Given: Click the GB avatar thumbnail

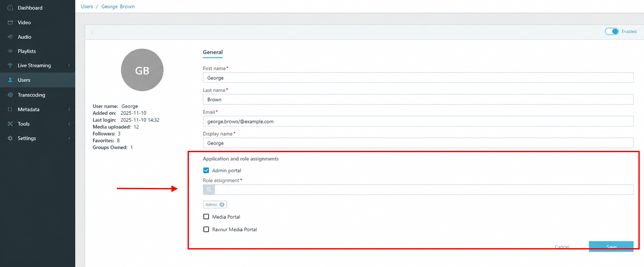Looking at the screenshot, I should (x=142, y=70).
